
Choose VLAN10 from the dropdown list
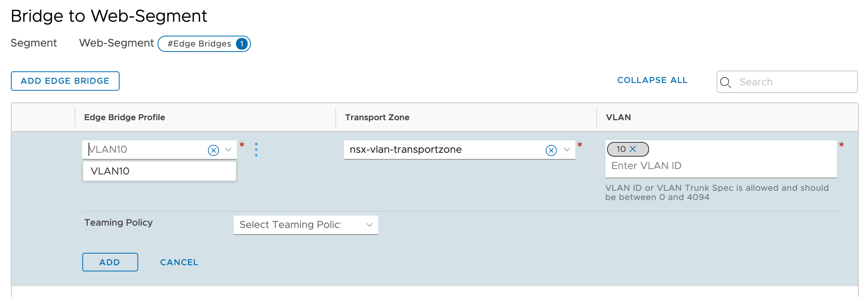click(160, 171)
